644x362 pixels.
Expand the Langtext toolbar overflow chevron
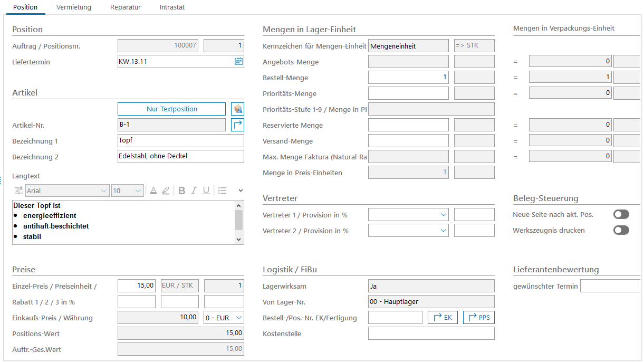click(x=241, y=190)
